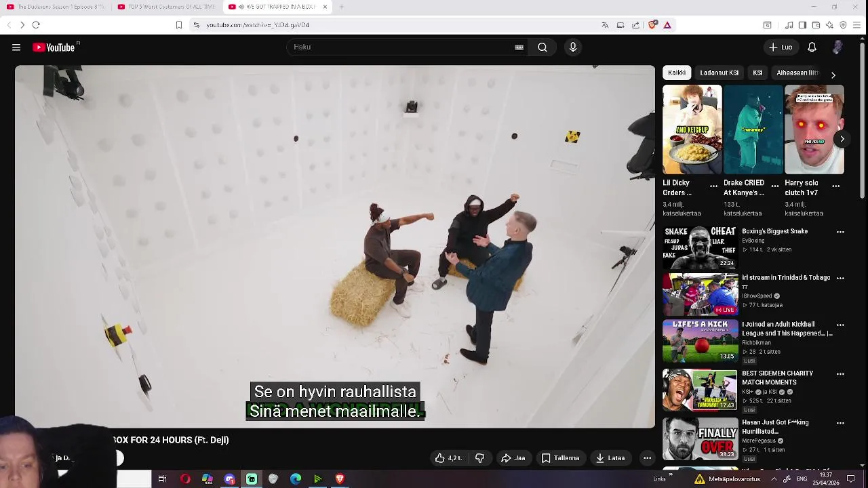
Task: Open Boxing's Biggest Snake video thumbnail
Action: click(700, 248)
